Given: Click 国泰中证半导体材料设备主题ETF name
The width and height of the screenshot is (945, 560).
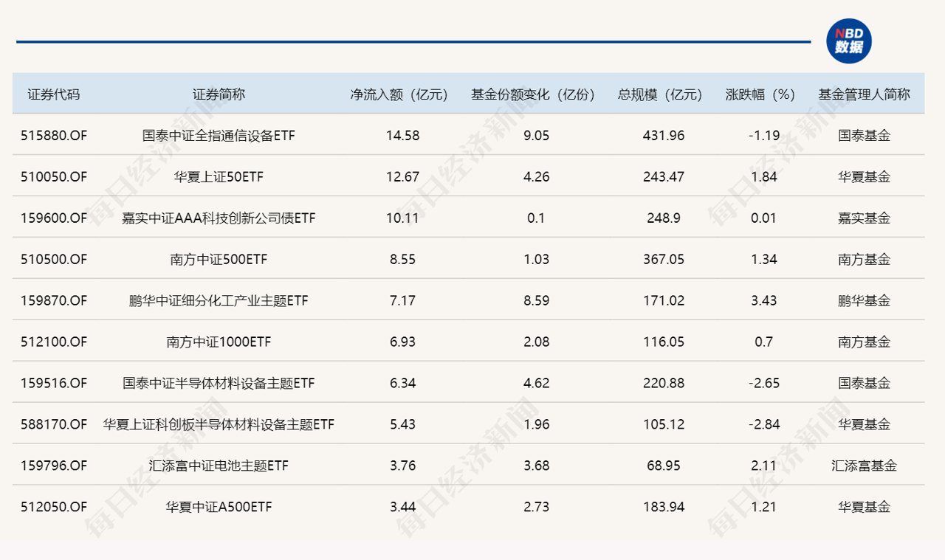Looking at the screenshot, I should click(219, 384).
